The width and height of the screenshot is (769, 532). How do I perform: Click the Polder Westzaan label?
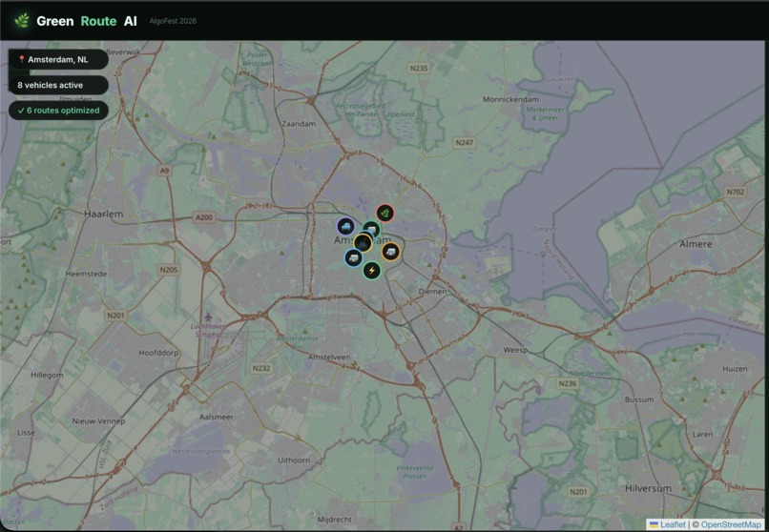(257, 59)
